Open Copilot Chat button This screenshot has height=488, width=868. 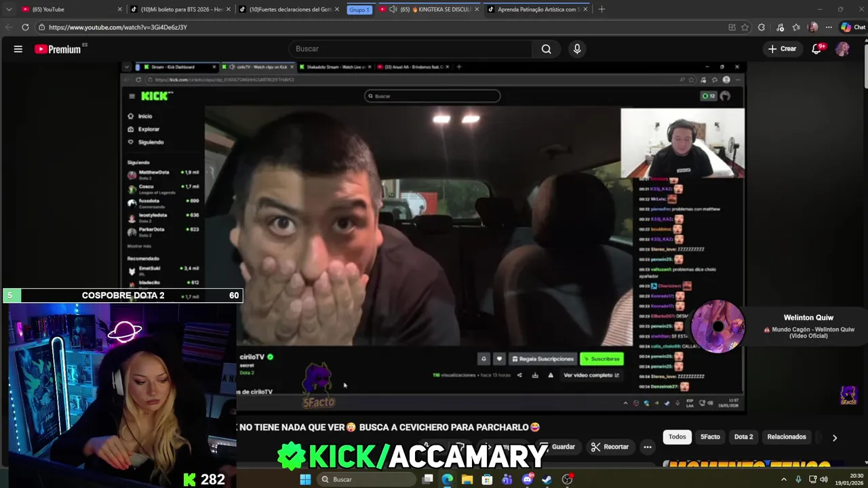pyautogui.click(x=853, y=27)
